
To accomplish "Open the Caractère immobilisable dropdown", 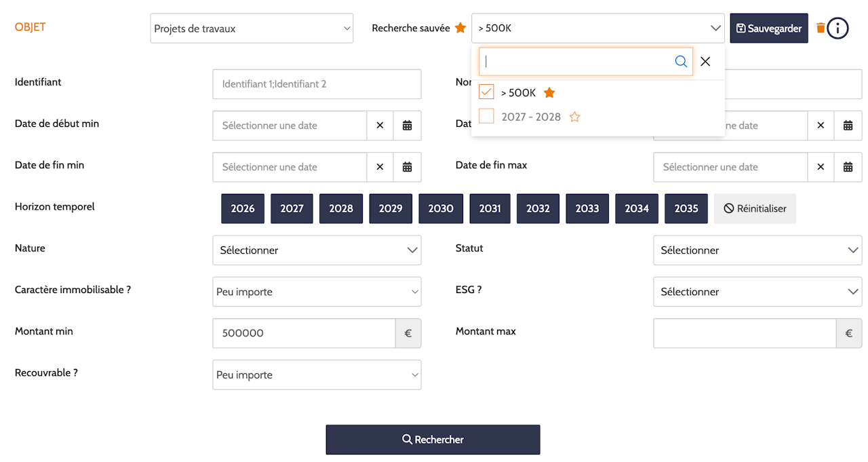I will point(317,292).
